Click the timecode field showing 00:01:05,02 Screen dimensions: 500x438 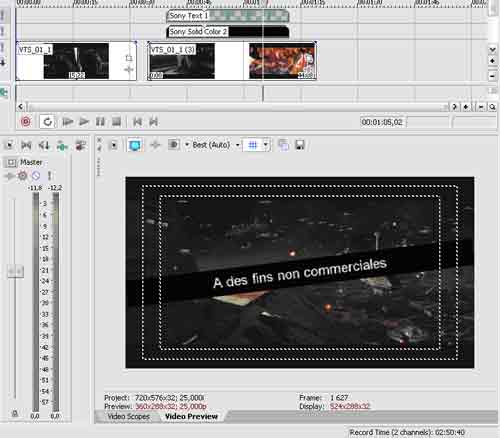coord(382,122)
